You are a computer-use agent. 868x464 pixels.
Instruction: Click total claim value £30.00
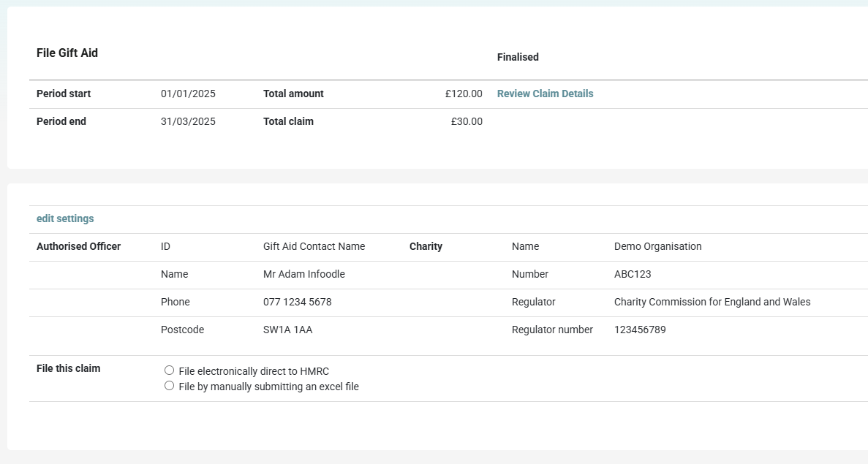point(467,122)
